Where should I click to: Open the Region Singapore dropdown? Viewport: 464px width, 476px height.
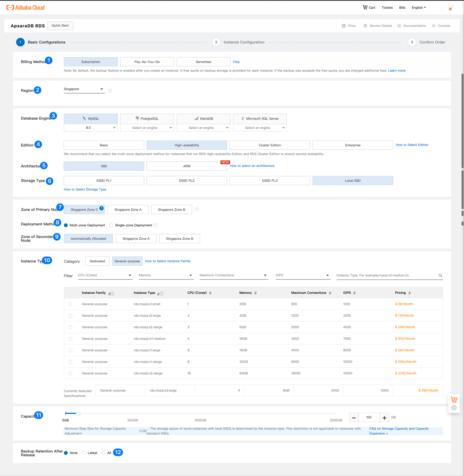84,89
